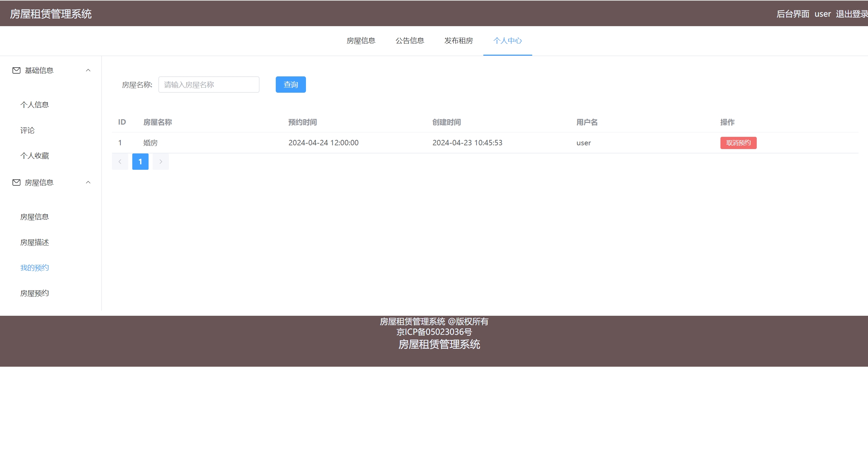Click the envelope icon beside the sidebar 房屋信息 group
This screenshot has width=868, height=475.
click(x=16, y=183)
